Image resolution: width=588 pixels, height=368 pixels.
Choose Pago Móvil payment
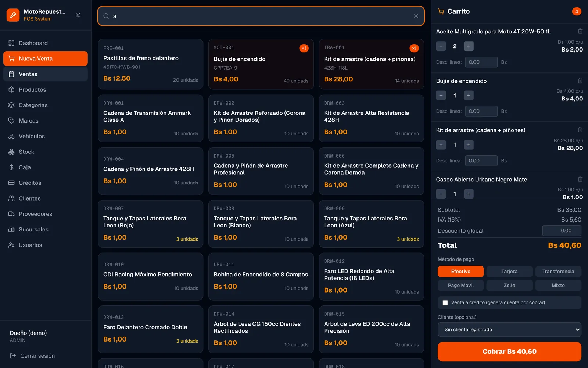(460, 285)
